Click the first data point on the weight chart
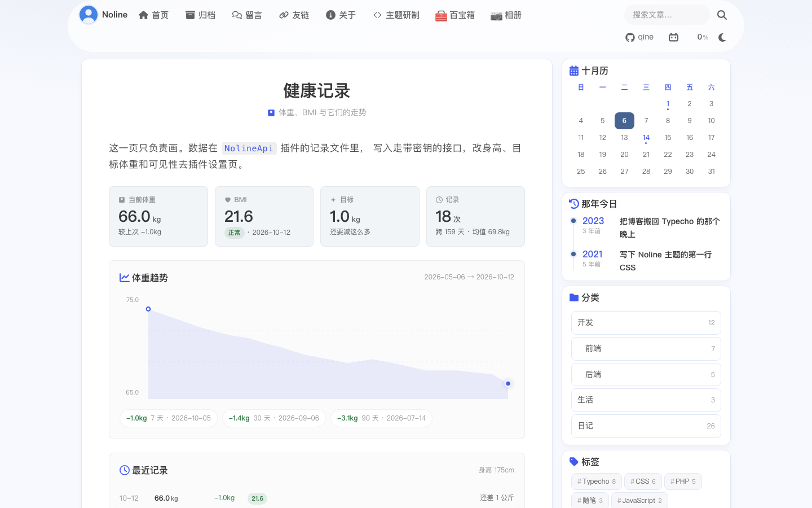The width and height of the screenshot is (812, 508). click(148, 309)
